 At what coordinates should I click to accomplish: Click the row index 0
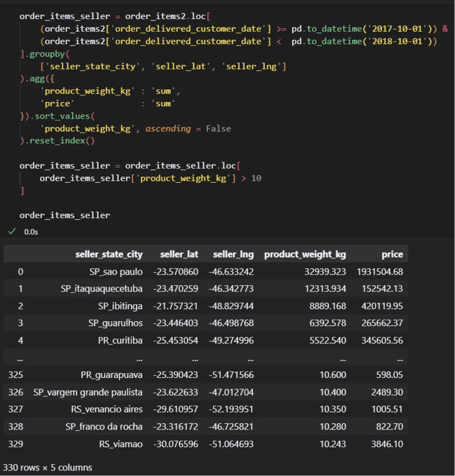(20, 271)
